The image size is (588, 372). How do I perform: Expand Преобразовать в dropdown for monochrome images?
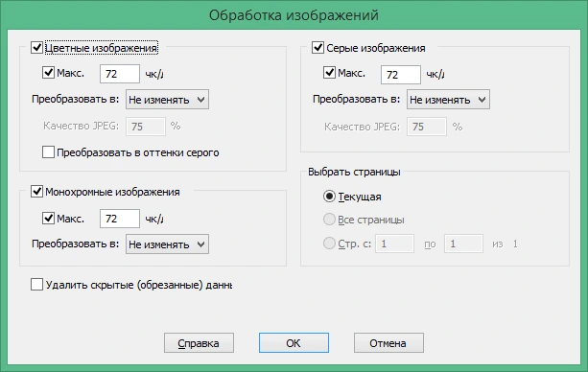click(167, 244)
